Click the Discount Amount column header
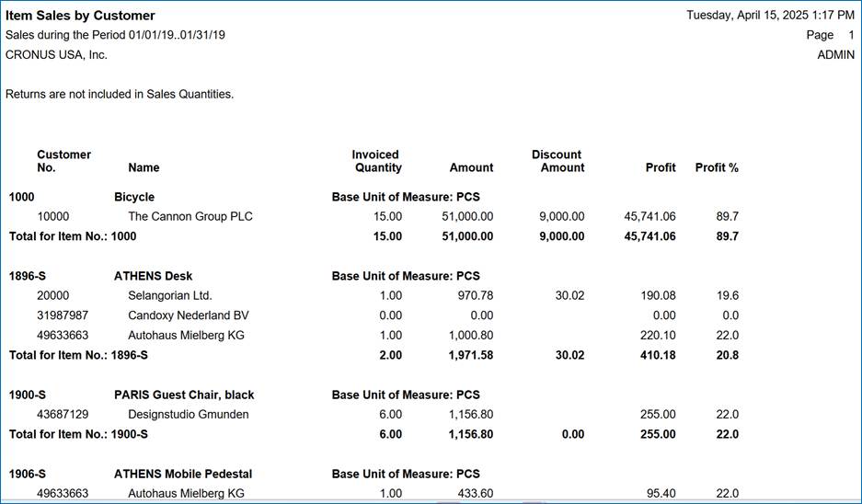Image resolution: width=862 pixels, height=504 pixels. pyautogui.click(x=558, y=161)
